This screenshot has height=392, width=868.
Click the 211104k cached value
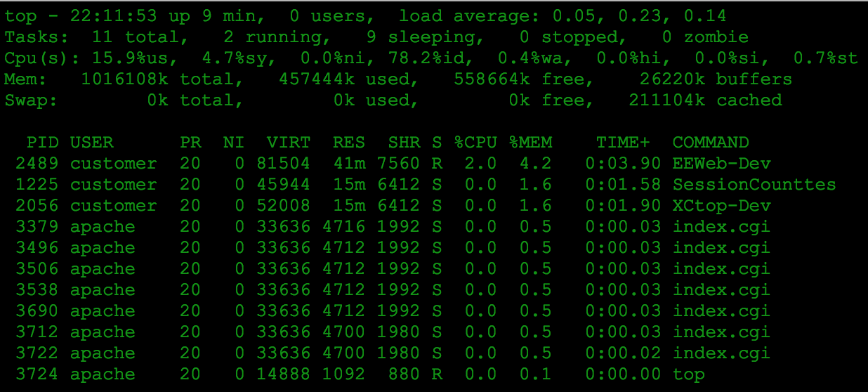pyautogui.click(x=705, y=100)
